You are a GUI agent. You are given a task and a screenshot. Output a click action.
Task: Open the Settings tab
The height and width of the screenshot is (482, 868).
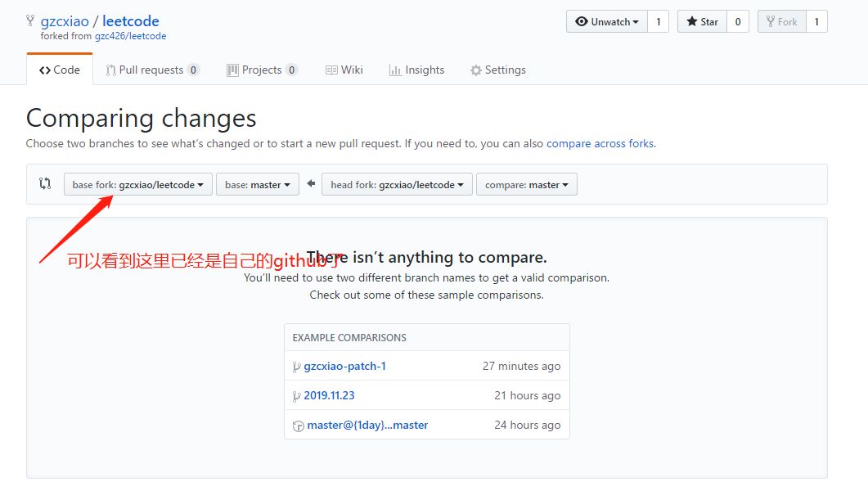pos(498,70)
